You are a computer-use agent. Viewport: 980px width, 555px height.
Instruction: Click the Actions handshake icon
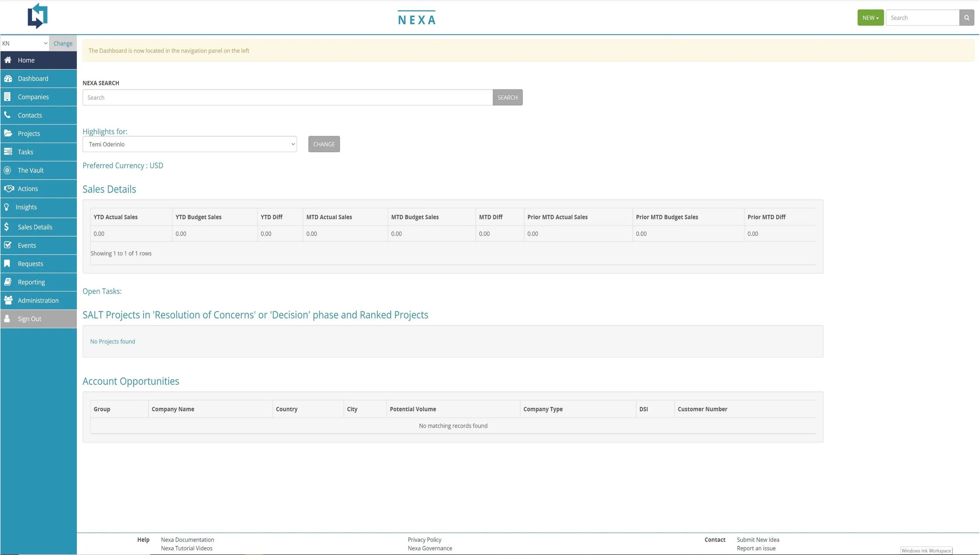coord(9,189)
